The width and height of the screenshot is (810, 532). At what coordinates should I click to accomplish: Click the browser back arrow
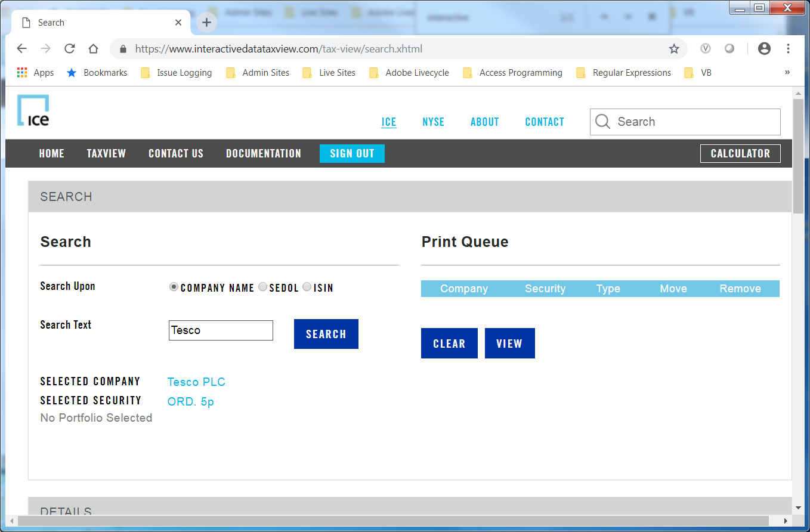pos(22,49)
